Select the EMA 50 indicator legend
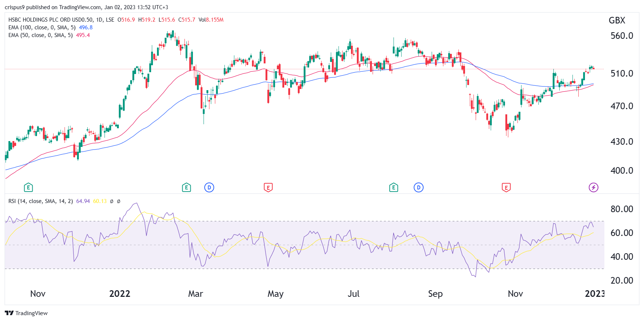 point(41,35)
